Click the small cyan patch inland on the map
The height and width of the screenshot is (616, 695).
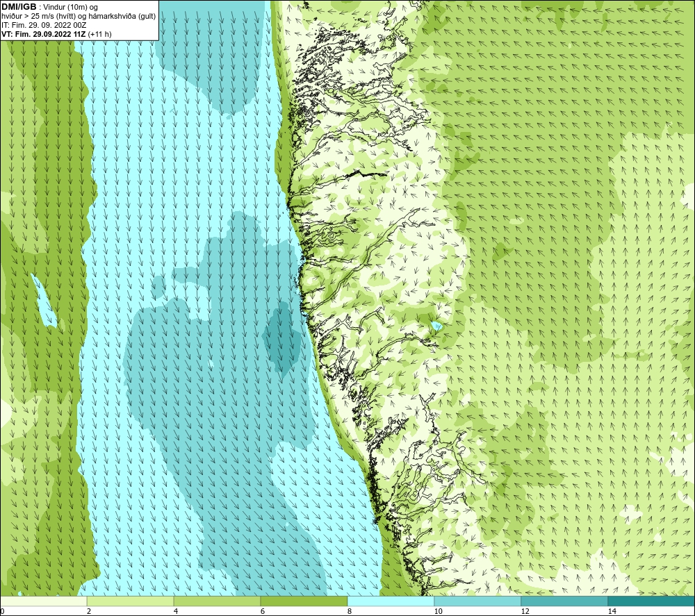(436, 326)
